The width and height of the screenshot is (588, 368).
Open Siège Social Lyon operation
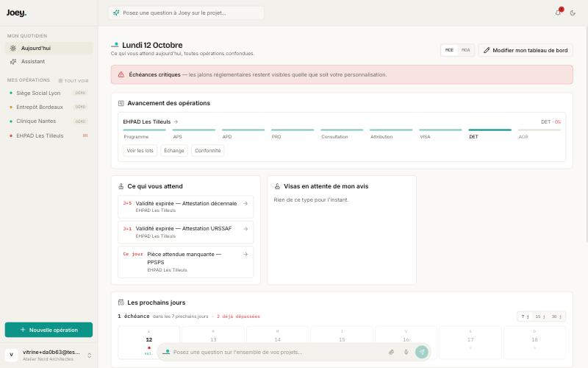[x=49, y=93]
